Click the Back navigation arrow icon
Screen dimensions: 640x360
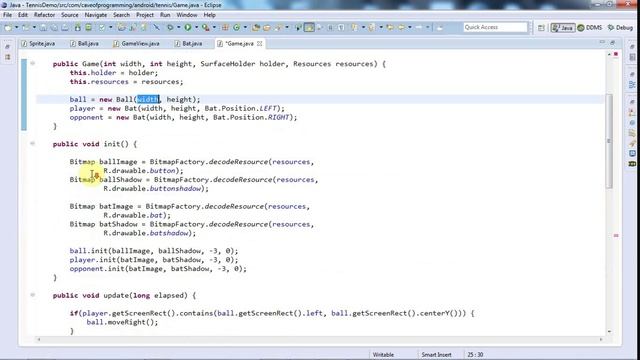[401, 28]
